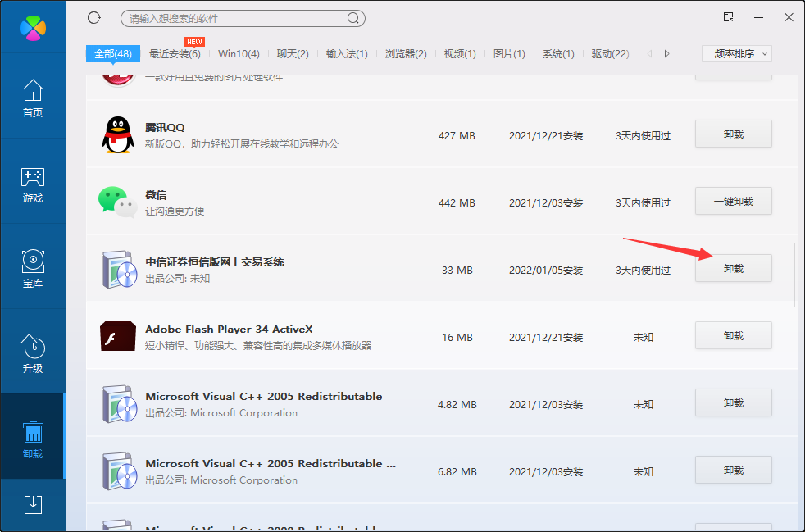Switch to 浏览器(2) tab
Image resolution: width=805 pixels, height=532 pixels.
coord(406,54)
